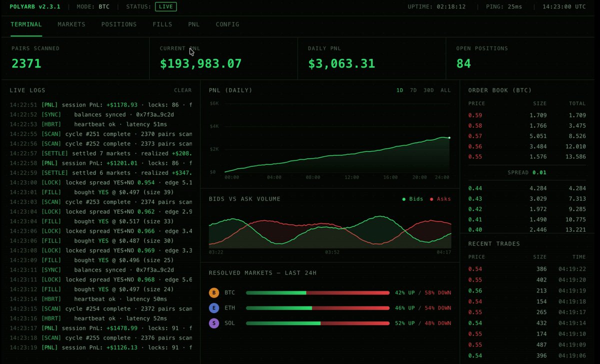Screen dimensions: 600x364
Task: Click the BTC resolved markets up/down bar
Action: coord(317,293)
